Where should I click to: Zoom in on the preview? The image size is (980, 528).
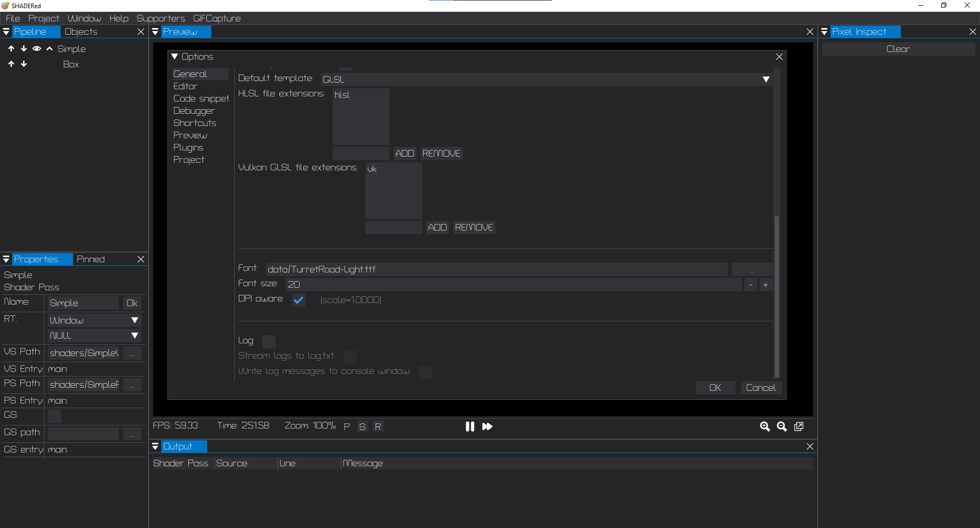point(765,426)
